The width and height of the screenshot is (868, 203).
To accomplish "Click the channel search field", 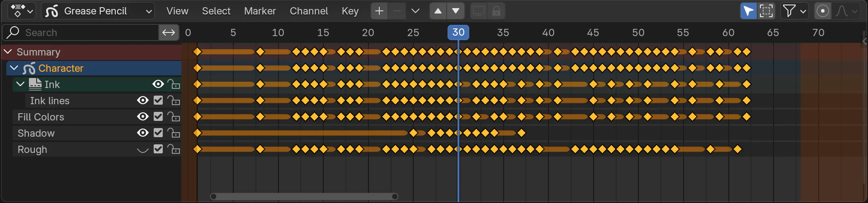I will [80, 32].
